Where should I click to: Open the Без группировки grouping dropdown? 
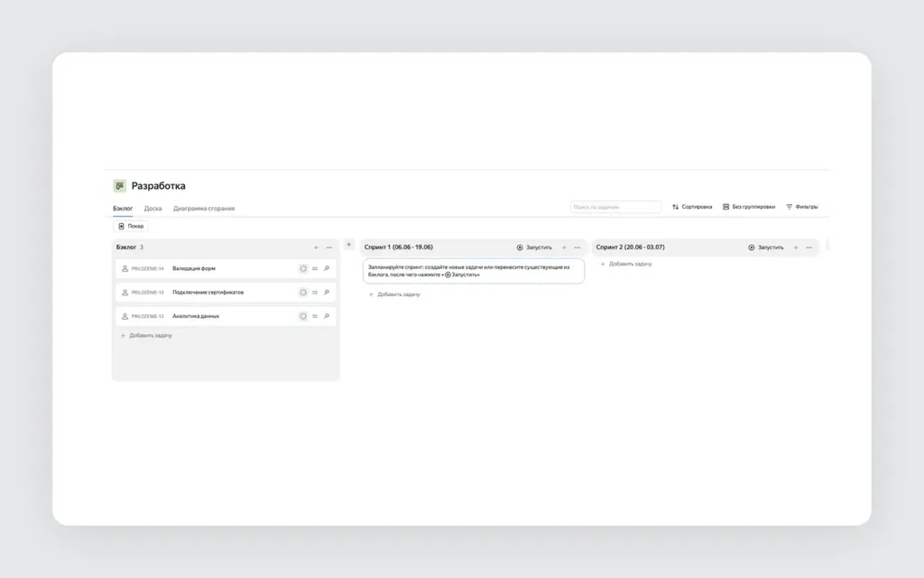[x=749, y=207]
